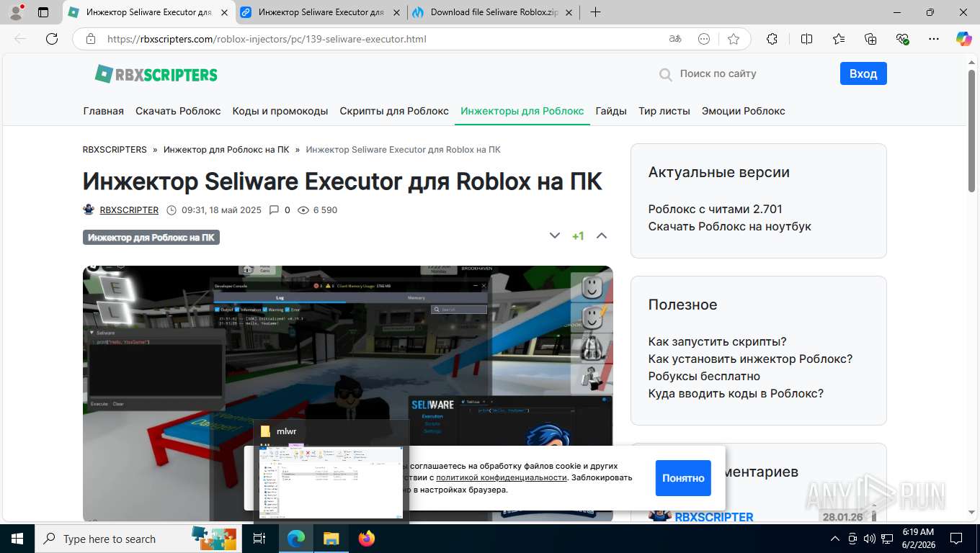Viewport: 980px width, 553px height.
Task: Open Settings and more ellipsis menu
Action: [934, 39]
